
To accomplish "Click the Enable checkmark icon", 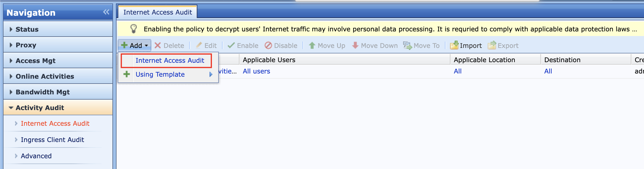I will (231, 46).
